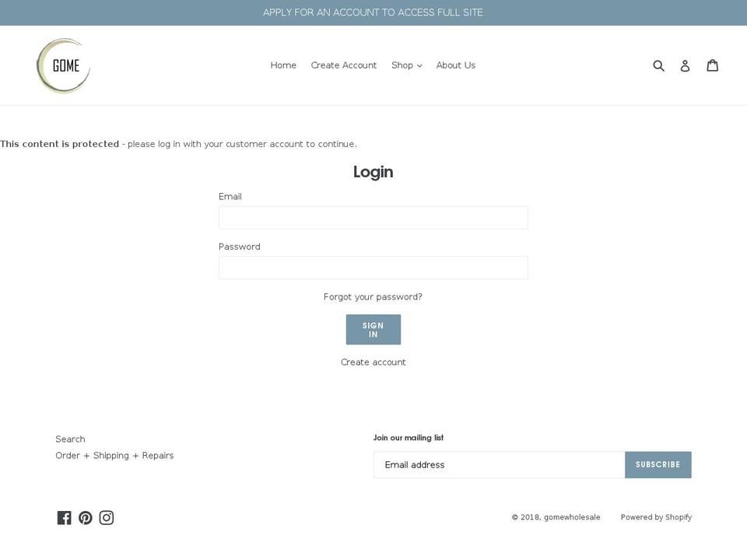Click Create account link below Sign In
The width and height of the screenshot is (747, 560).
click(373, 362)
